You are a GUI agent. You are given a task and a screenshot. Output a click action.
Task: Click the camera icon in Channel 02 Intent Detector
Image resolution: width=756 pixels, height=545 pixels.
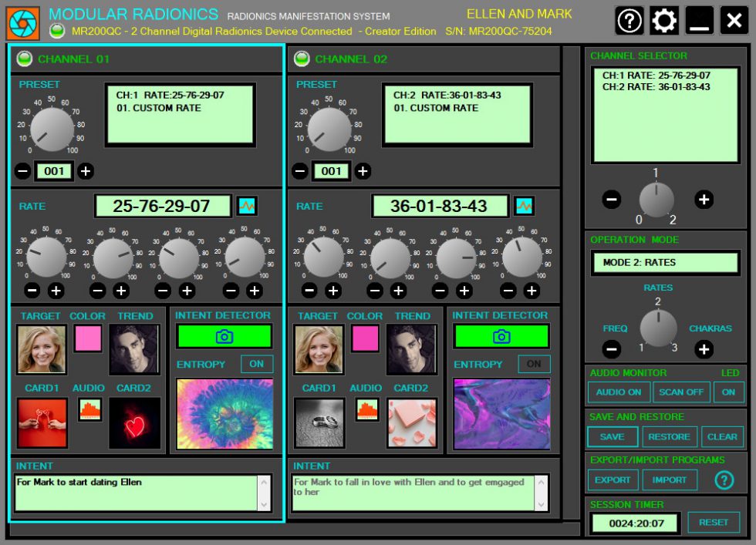(501, 336)
